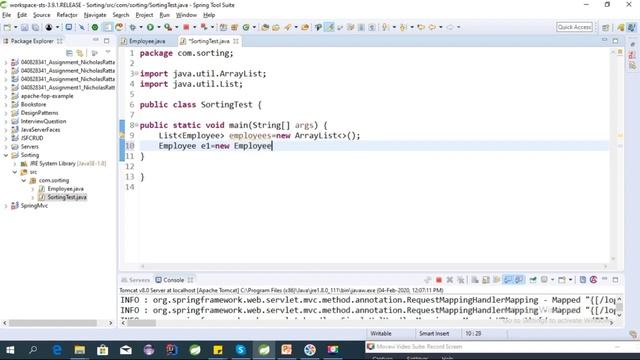The image size is (640, 360).
Task: Expand JRE System Library node
Action: (x=15, y=164)
